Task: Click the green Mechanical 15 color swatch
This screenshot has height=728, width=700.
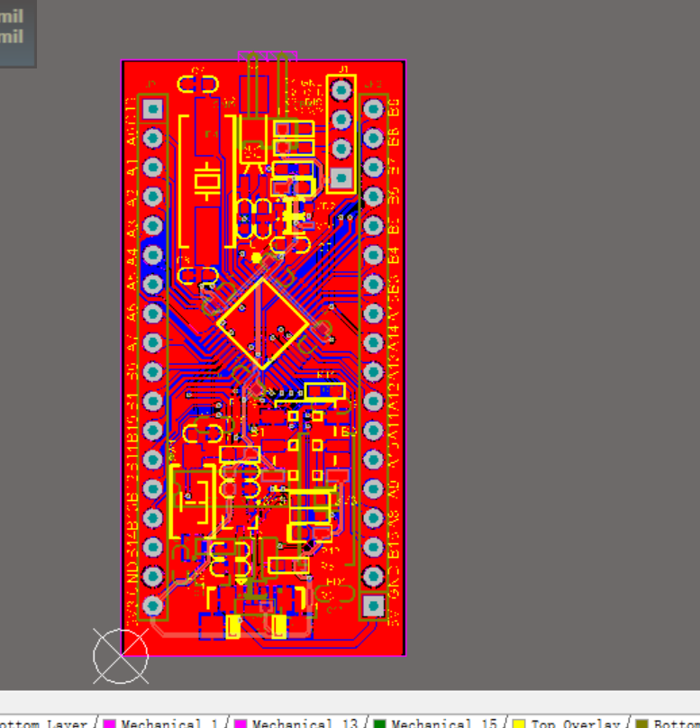Action: 379,723
